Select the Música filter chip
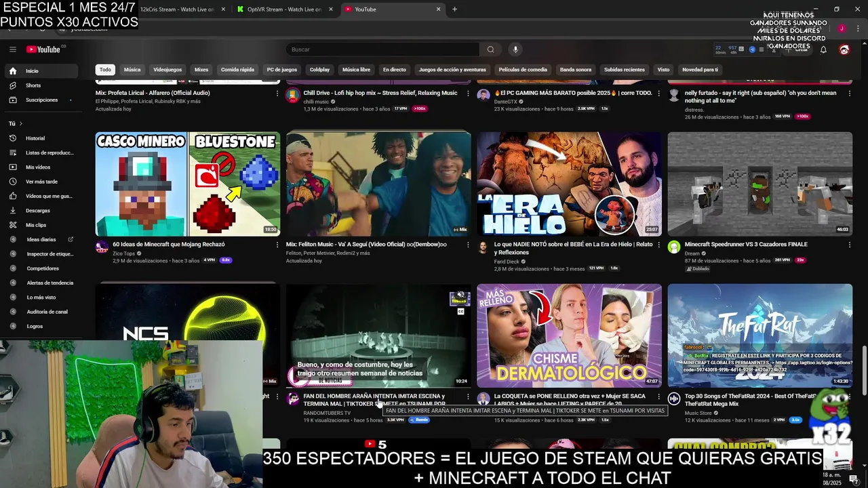The image size is (868, 488). pyautogui.click(x=132, y=70)
